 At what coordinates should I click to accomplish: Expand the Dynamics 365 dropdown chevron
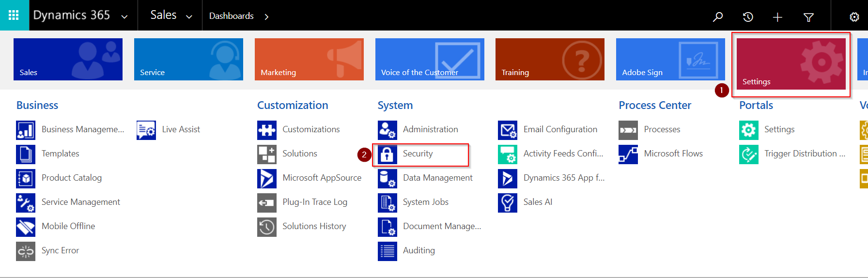click(124, 16)
